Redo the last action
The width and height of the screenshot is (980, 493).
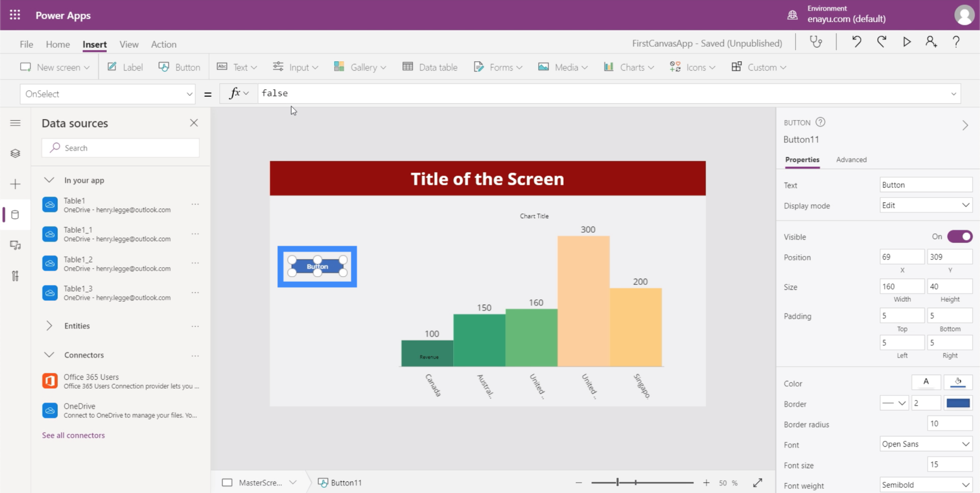(881, 42)
